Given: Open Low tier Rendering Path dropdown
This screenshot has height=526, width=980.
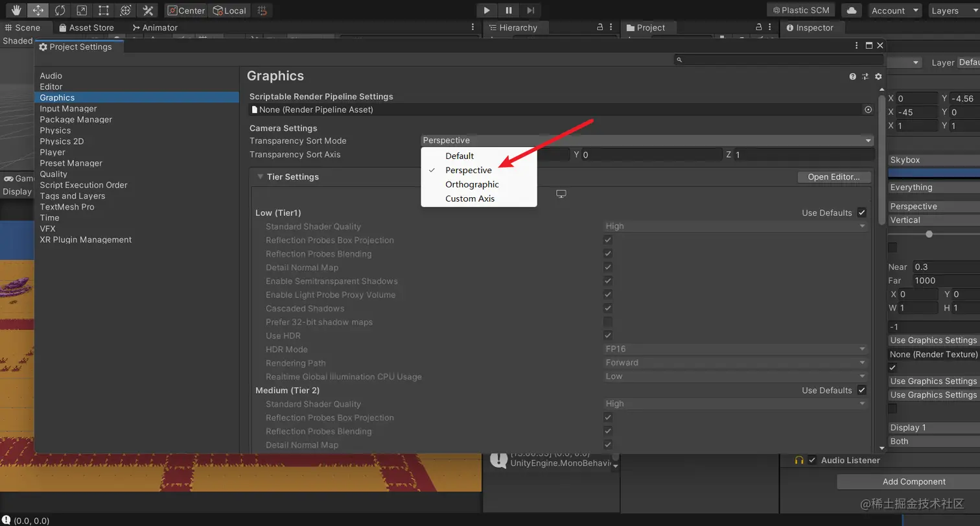Looking at the screenshot, I should tap(736, 363).
